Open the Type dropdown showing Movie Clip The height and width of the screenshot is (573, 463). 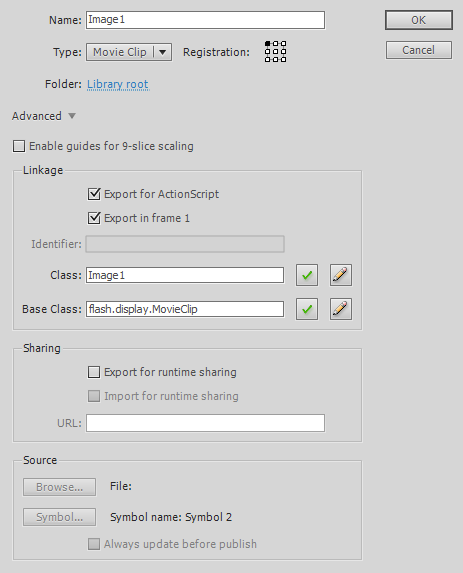[x=129, y=52]
